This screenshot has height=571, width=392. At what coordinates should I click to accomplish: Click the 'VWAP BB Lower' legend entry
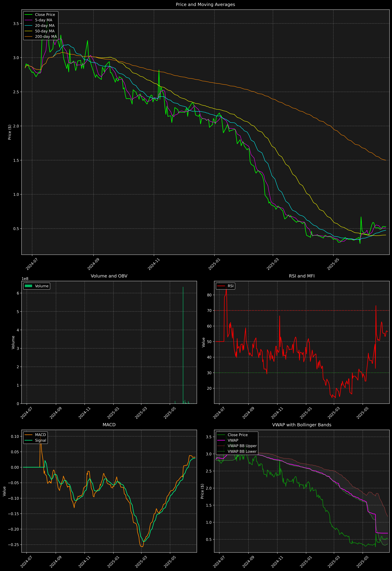click(x=237, y=451)
